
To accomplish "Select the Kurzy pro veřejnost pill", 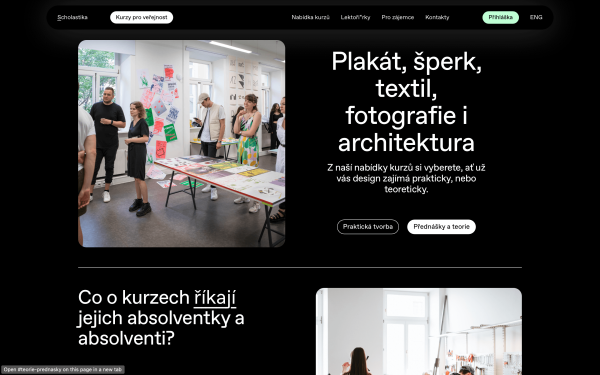I will click(x=142, y=17).
